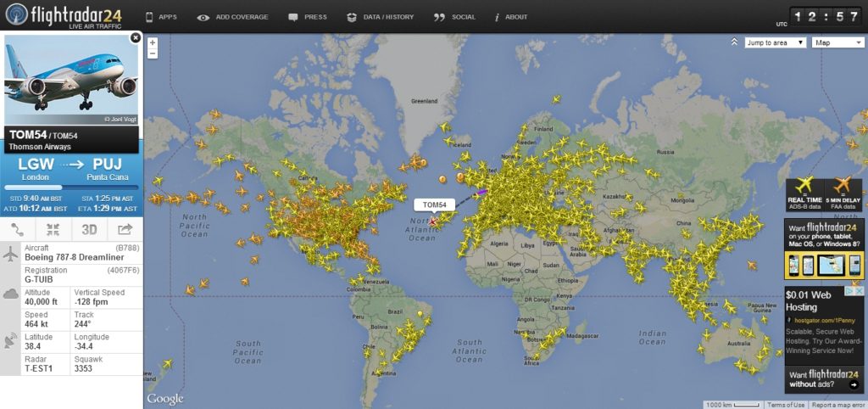The height and width of the screenshot is (409, 868).
Task: Click the Thomson Airways airline name
Action: tap(40, 147)
